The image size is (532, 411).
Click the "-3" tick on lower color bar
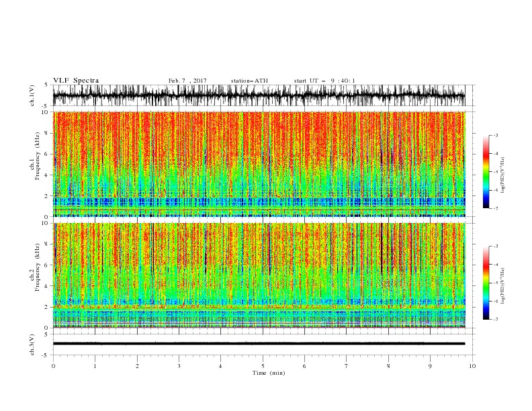click(495, 246)
